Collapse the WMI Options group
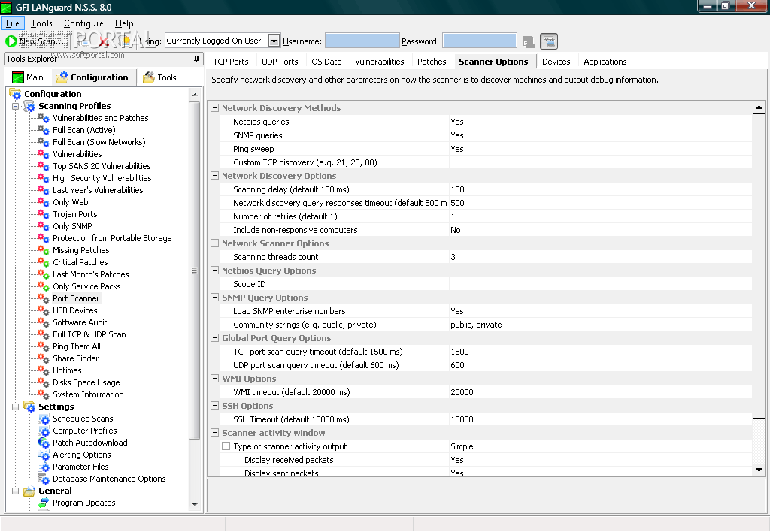 [214, 379]
